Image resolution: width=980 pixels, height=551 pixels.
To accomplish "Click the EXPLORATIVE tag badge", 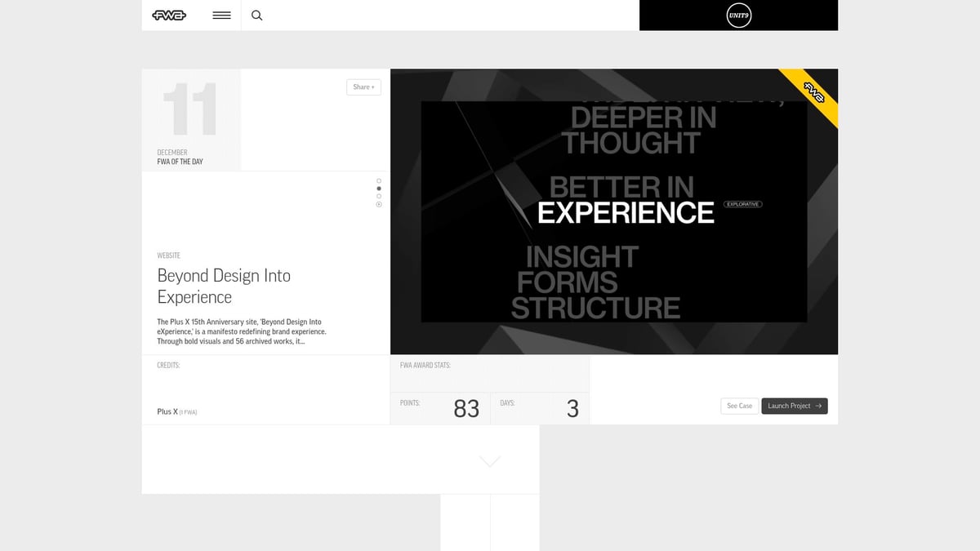I will [742, 204].
